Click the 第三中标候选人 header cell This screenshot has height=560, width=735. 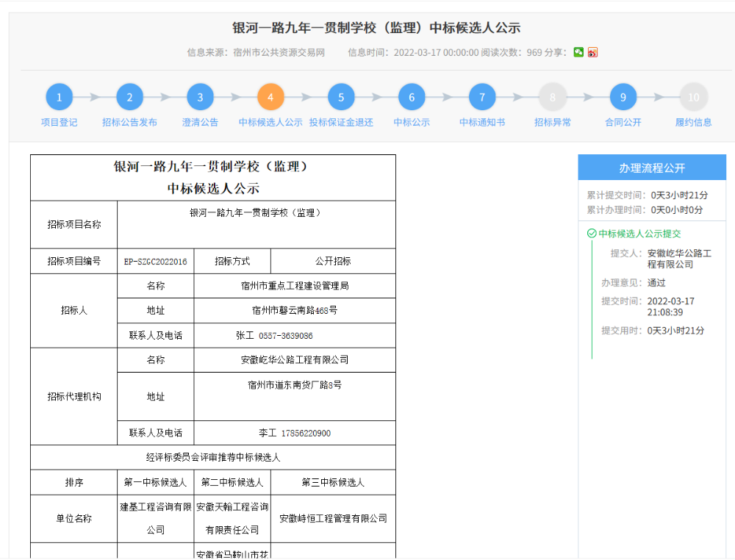click(x=333, y=482)
